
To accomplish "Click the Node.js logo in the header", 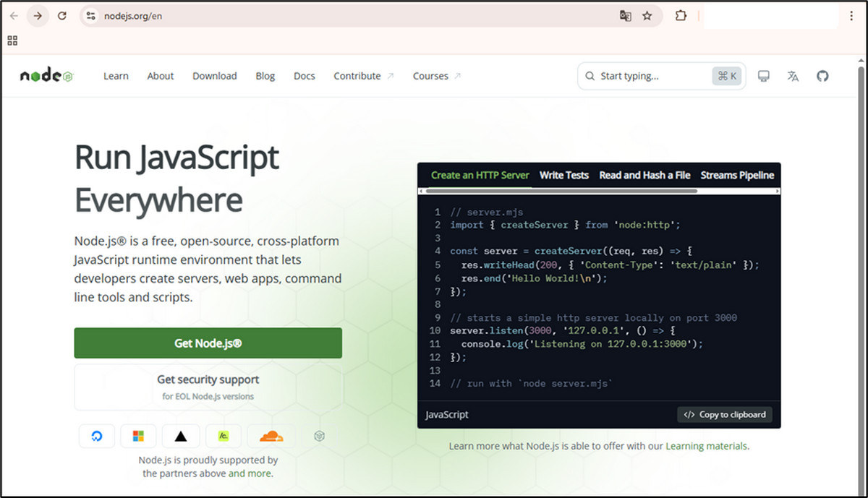I will click(x=45, y=74).
